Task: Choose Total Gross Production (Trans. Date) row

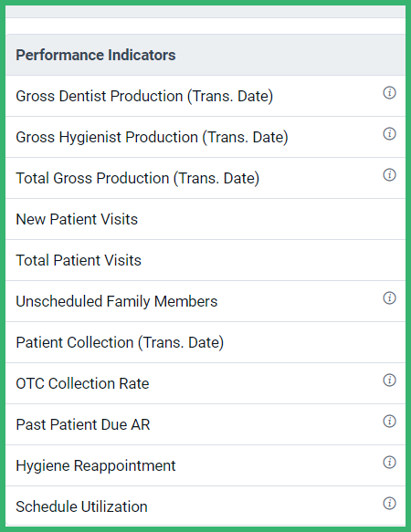Action: (205, 178)
